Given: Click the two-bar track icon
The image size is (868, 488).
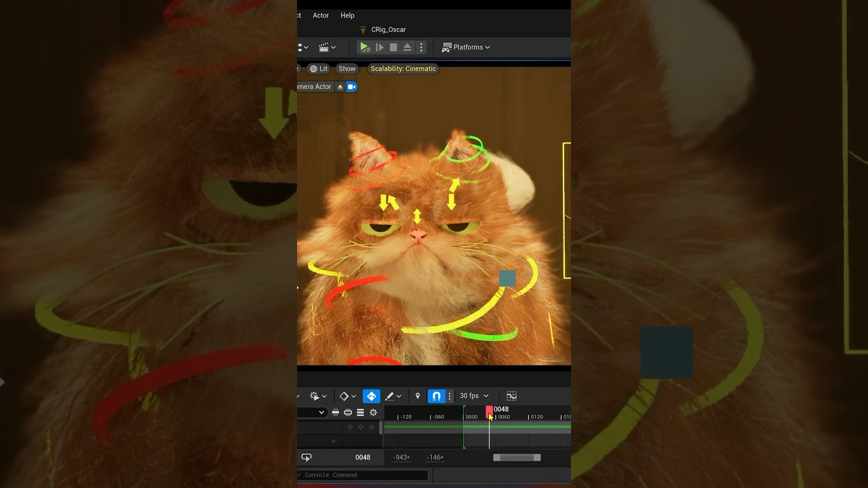Looking at the screenshot, I should (335, 412).
